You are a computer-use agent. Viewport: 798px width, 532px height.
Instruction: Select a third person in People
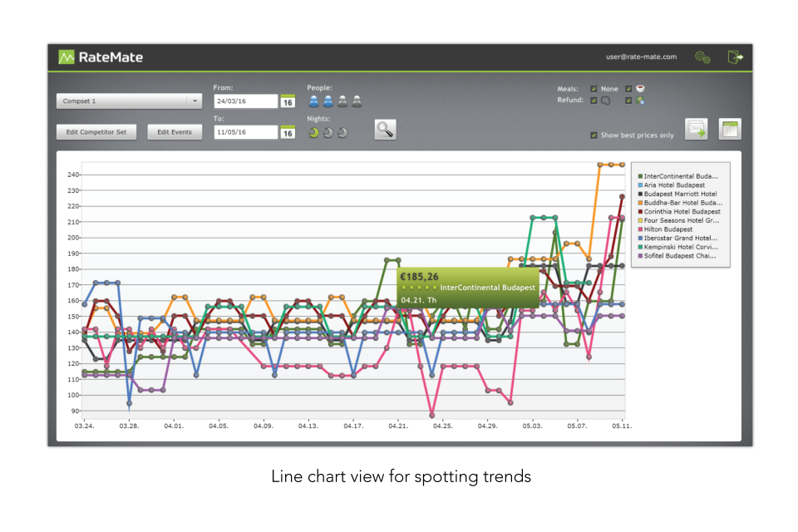point(342,101)
